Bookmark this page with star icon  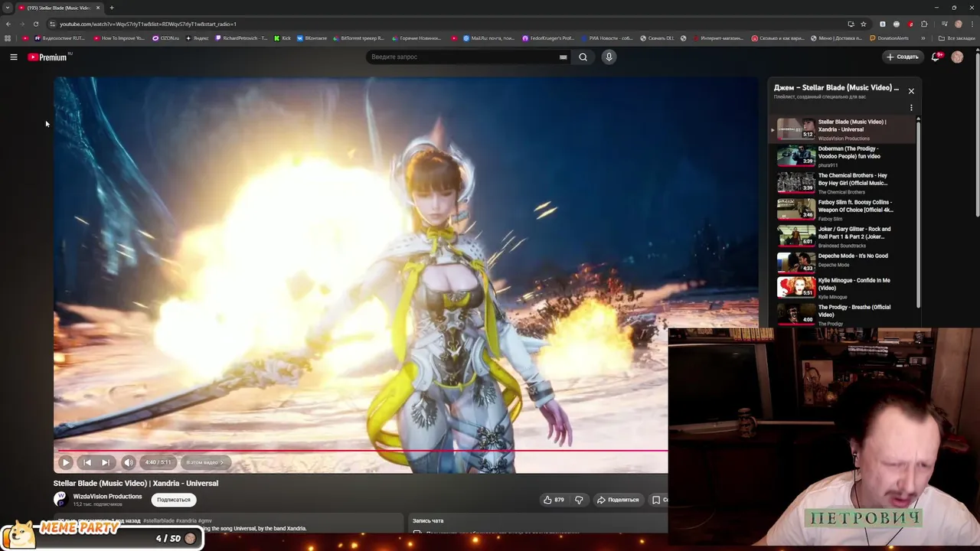[x=864, y=24]
